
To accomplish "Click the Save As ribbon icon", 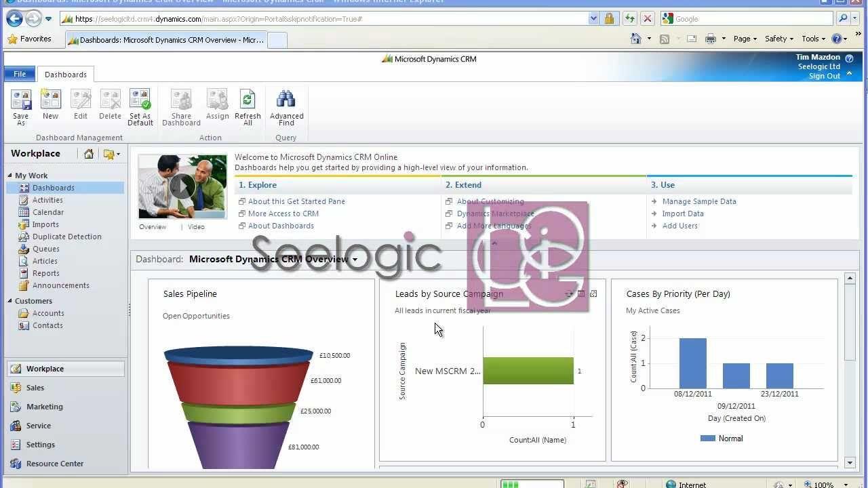I will pos(21,107).
